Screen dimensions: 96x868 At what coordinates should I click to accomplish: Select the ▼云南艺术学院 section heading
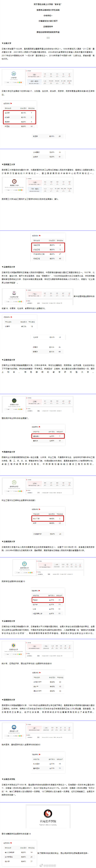8,779
